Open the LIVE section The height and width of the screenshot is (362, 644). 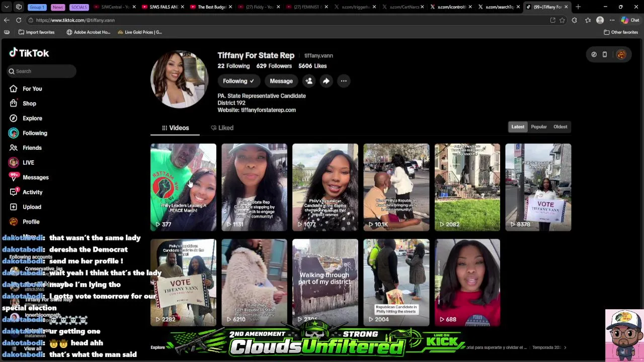21,162
